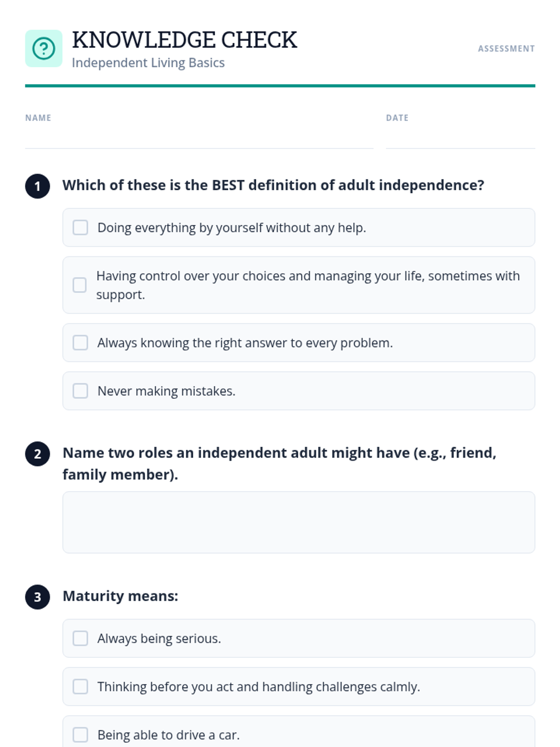Viewport: 560px width, 747px height.
Task: Click the 'Name two roles' question text
Action: click(280, 464)
